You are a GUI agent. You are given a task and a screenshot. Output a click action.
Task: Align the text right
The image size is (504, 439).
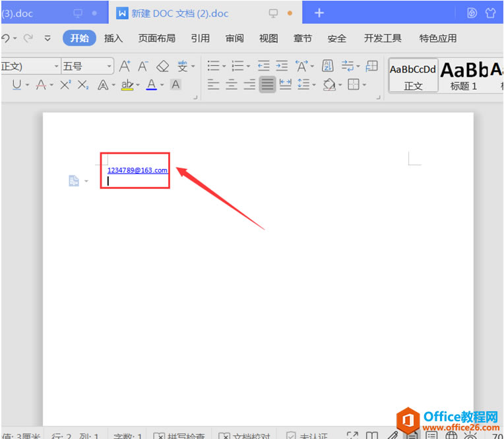coord(249,84)
